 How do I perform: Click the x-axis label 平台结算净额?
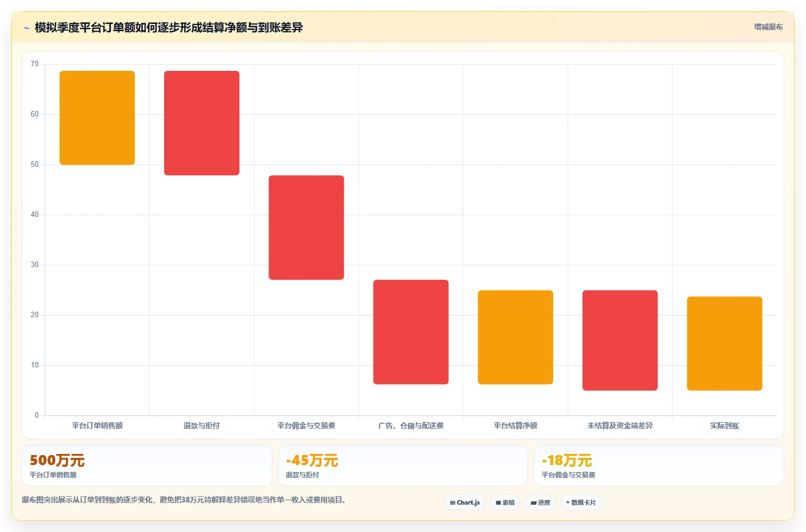(x=515, y=425)
